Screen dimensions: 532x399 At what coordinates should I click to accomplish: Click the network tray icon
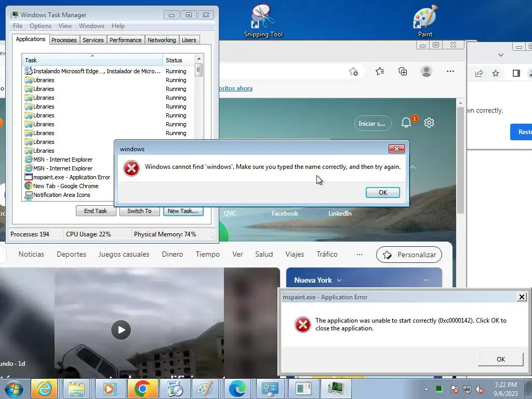pos(467,389)
